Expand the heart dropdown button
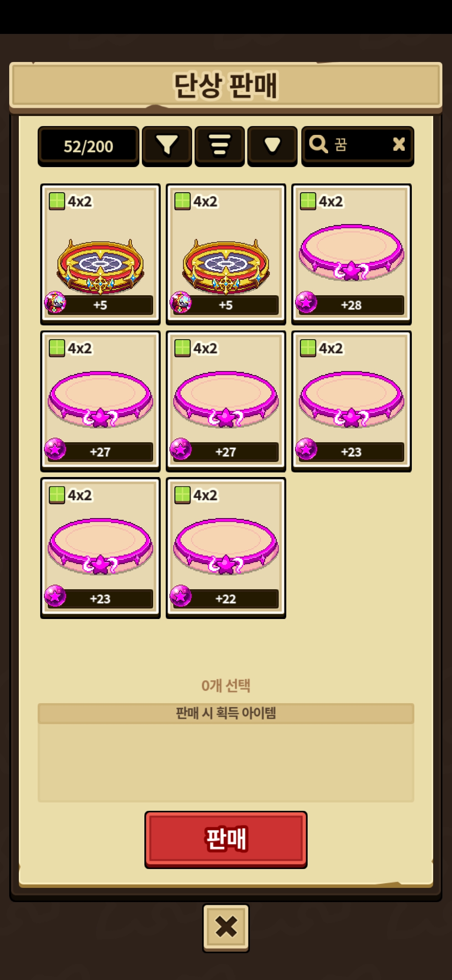 pyautogui.click(x=272, y=145)
